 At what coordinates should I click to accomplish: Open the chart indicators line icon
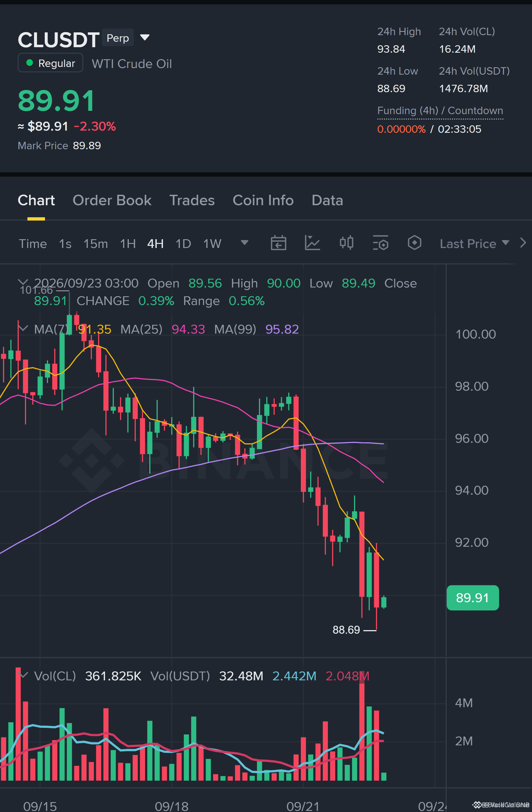312,243
